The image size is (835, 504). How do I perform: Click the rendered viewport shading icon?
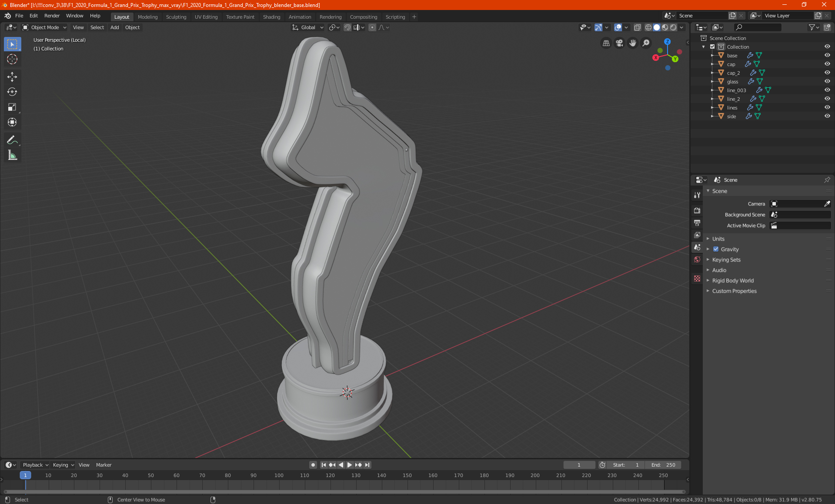pyautogui.click(x=673, y=27)
